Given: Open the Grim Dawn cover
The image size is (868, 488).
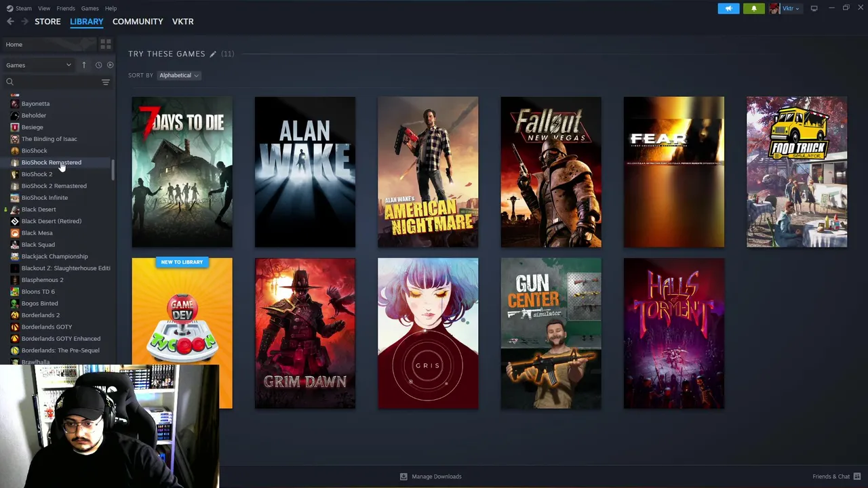Looking at the screenshot, I should tap(305, 333).
